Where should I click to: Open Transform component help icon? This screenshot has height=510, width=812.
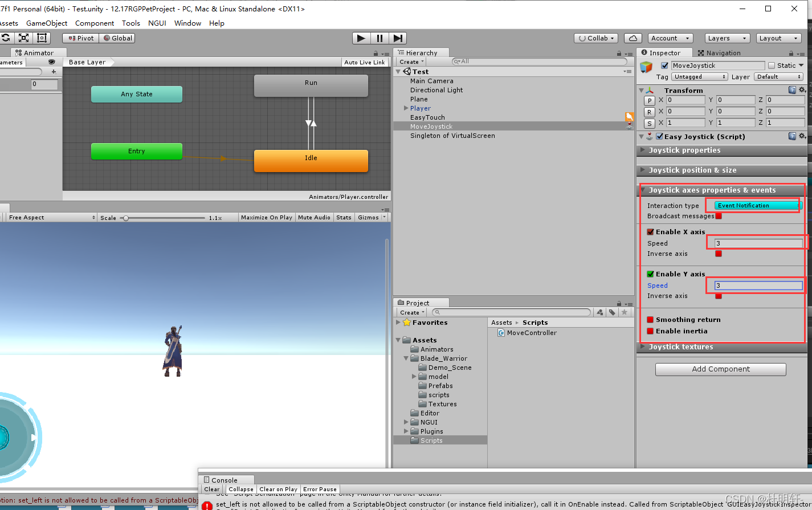792,90
